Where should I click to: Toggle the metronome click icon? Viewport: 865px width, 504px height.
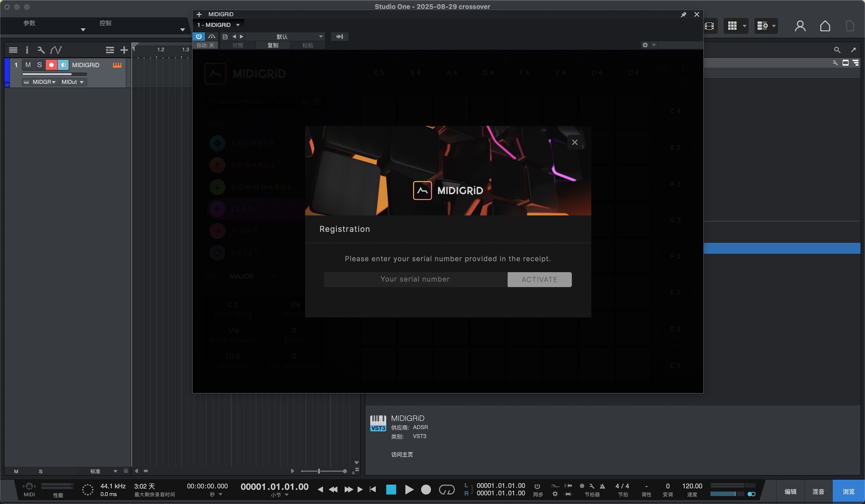coord(603,486)
